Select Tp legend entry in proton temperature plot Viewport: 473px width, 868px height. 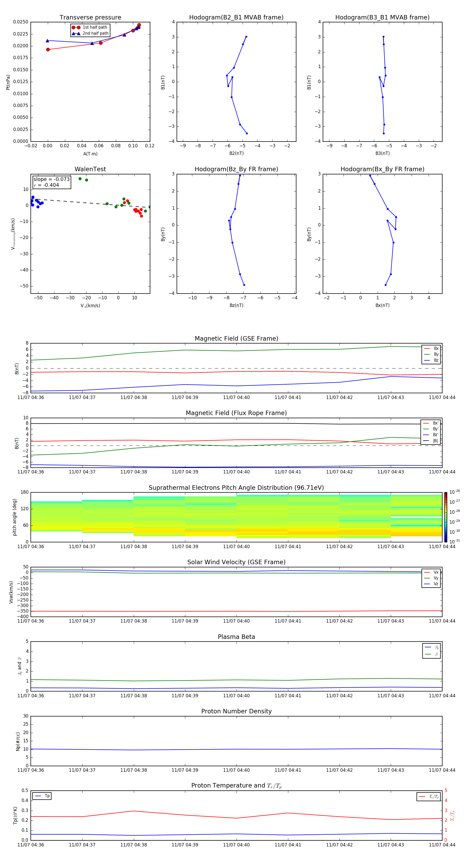coord(42,796)
